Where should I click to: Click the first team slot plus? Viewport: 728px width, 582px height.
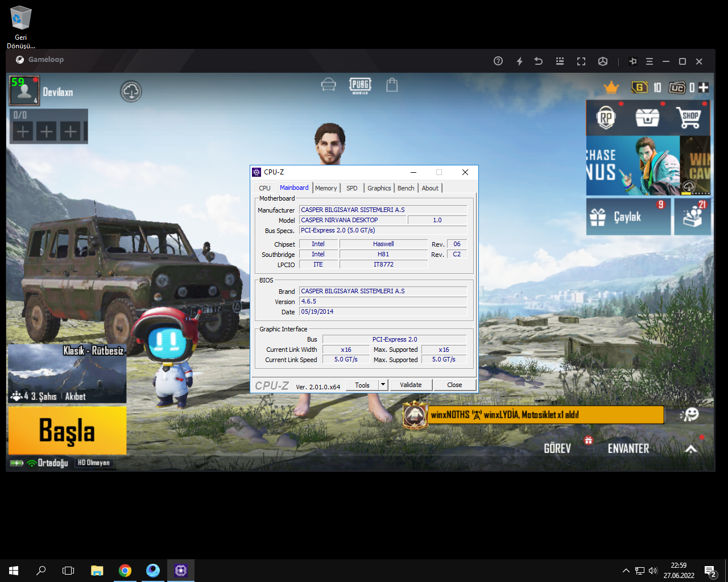click(23, 132)
